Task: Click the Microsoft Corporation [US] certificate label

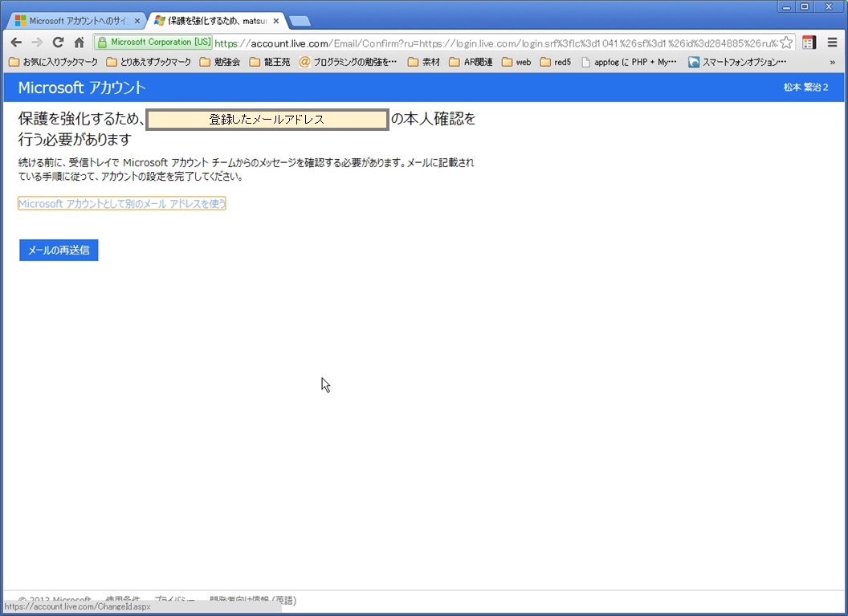Action: pyautogui.click(x=161, y=43)
